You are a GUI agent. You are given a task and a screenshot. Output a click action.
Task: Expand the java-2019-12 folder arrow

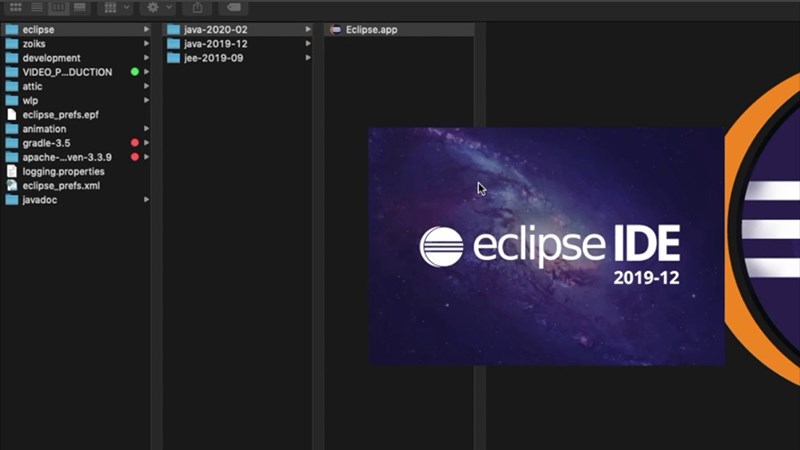tap(308, 44)
